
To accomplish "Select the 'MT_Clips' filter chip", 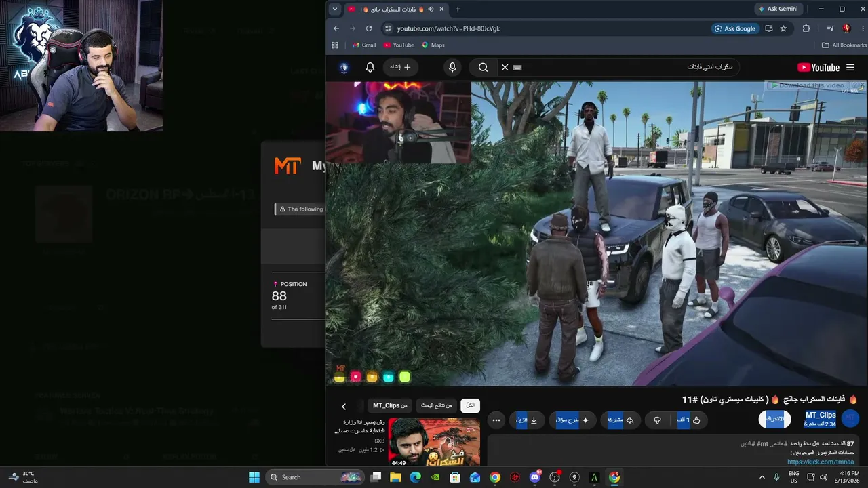I will click(390, 405).
